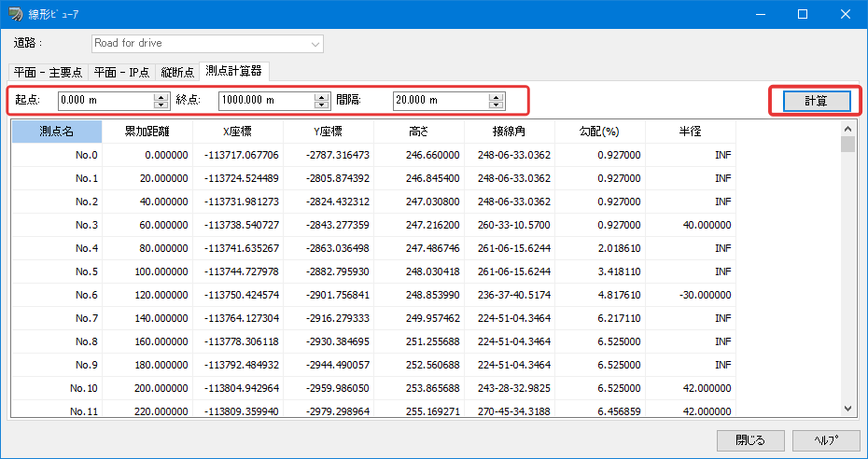
Task: Increase the 間隔 value with up arrow
Action: pos(497,97)
